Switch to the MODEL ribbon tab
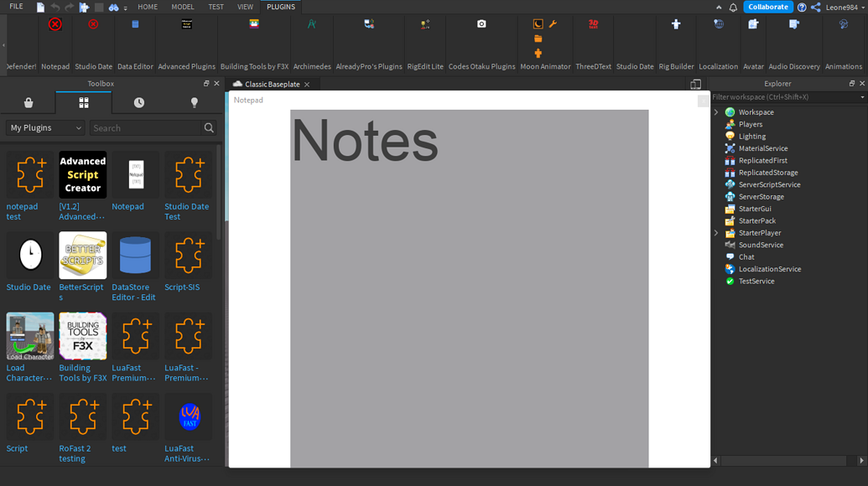 click(x=183, y=7)
